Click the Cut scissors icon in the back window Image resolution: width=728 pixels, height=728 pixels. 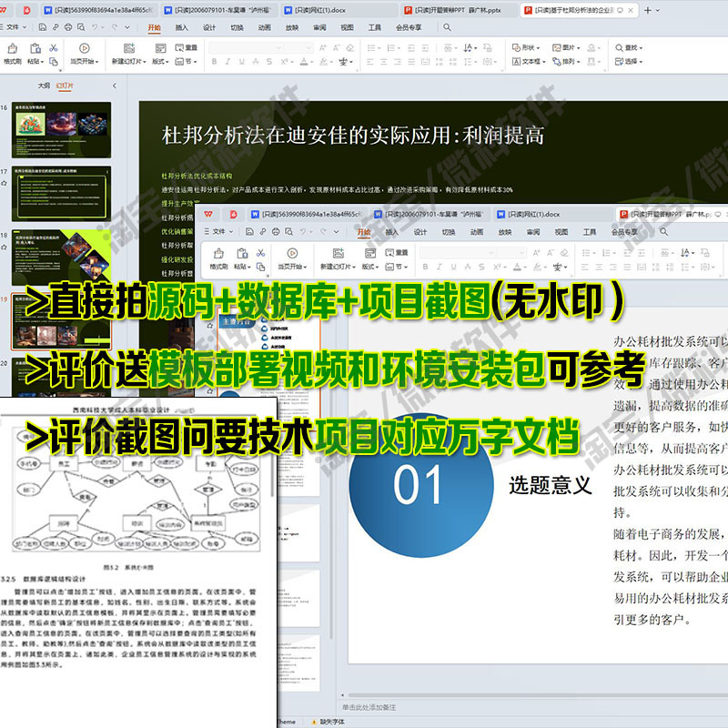pos(54,48)
